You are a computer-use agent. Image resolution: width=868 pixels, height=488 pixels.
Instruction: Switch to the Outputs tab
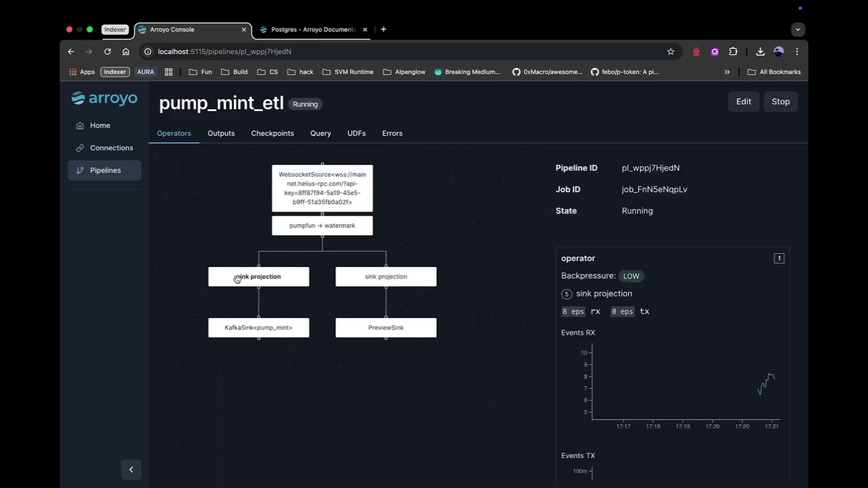[x=221, y=134]
